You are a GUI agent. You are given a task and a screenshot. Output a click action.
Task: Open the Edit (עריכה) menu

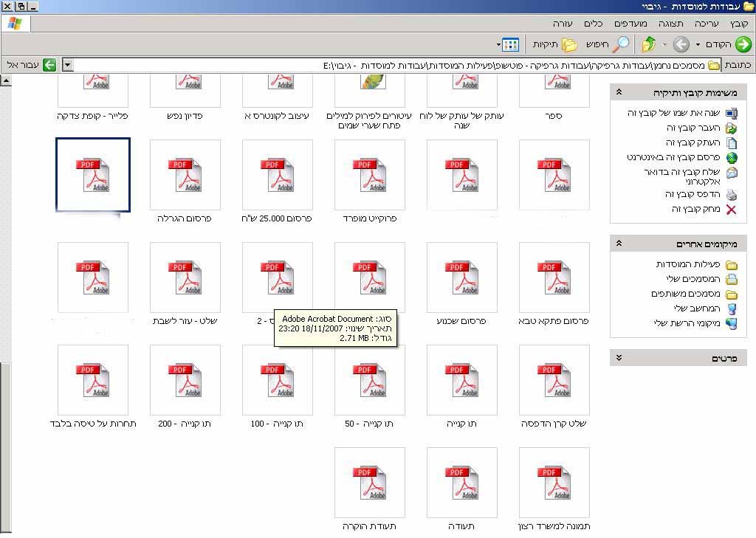pos(707,24)
